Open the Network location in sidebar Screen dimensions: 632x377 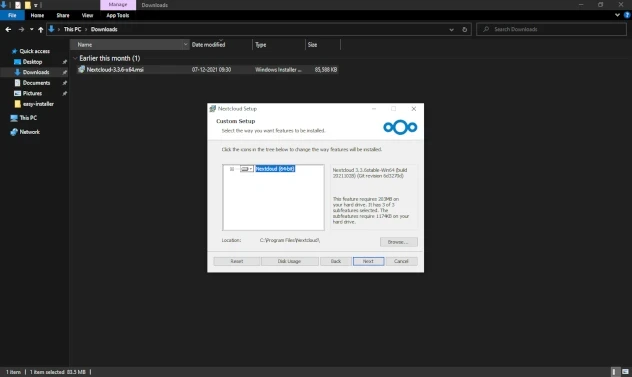point(29,132)
